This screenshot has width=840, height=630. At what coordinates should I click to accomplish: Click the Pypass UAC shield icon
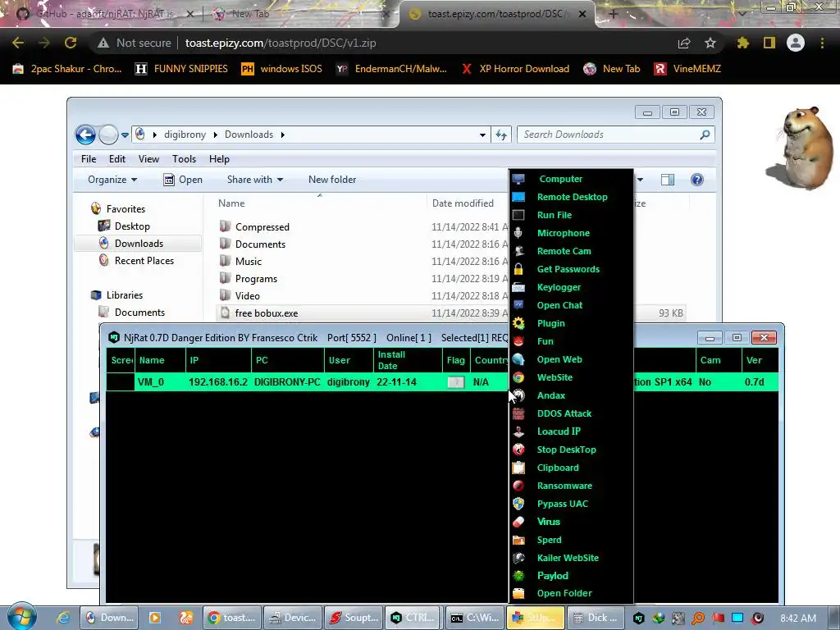pyautogui.click(x=518, y=504)
